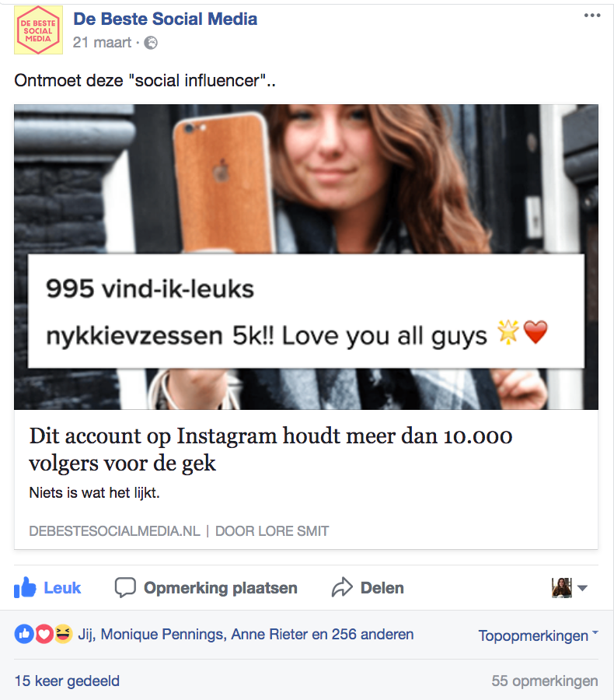614x700 pixels.
Task: Click the 21 maart timestamp link
Action: pos(102,43)
